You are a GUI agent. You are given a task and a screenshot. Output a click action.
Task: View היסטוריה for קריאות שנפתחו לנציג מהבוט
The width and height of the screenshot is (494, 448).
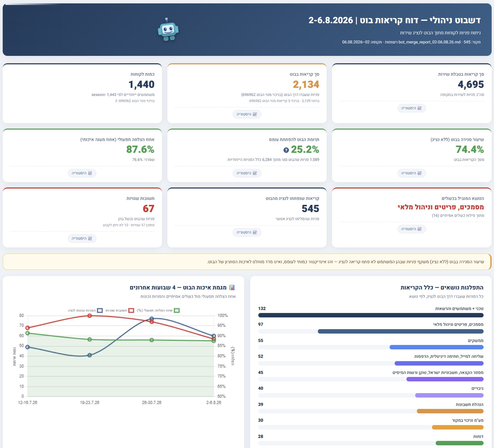coord(247,232)
